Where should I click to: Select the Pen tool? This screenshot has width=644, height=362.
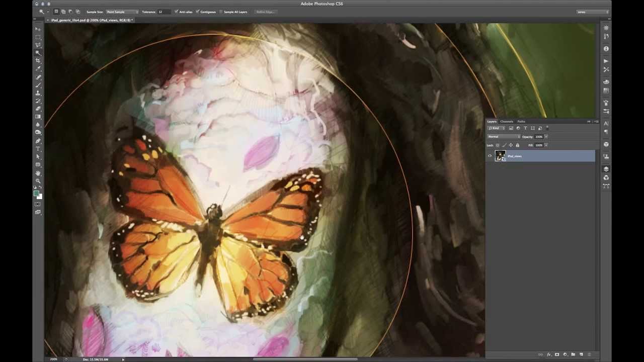coord(38,141)
